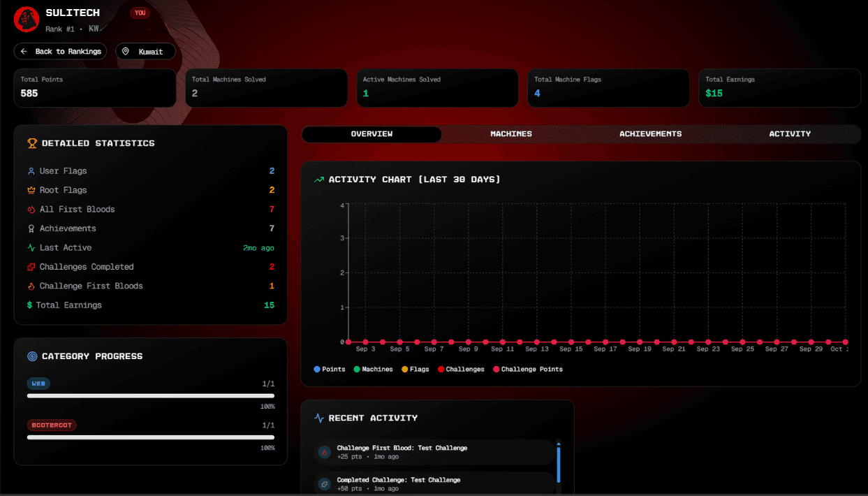Click the Sep 29 data point on chart
The height and width of the screenshot is (496, 868).
[x=811, y=342]
